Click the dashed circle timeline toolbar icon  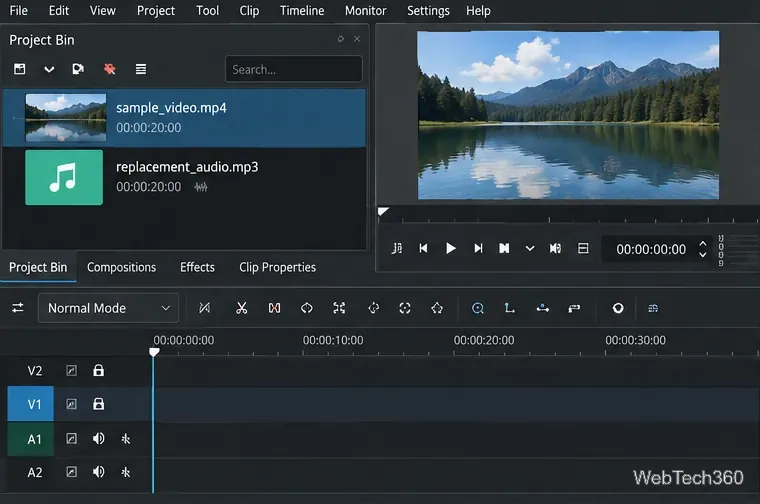(x=405, y=308)
